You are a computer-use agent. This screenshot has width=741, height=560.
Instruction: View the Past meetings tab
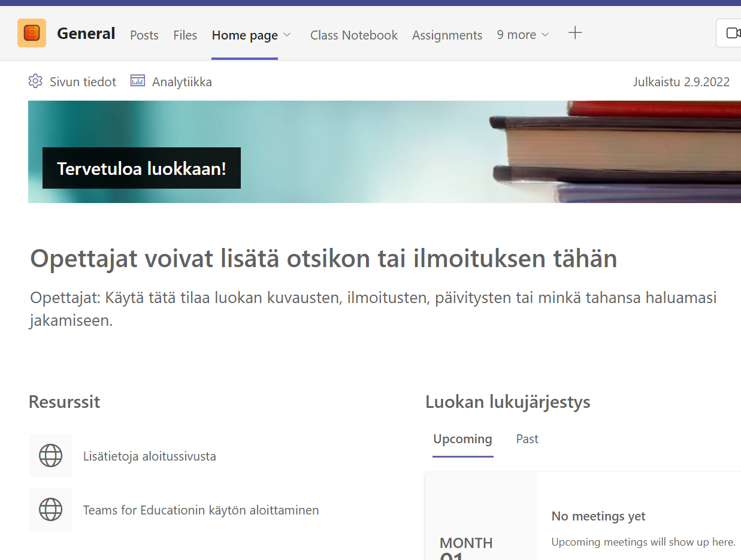pos(527,439)
